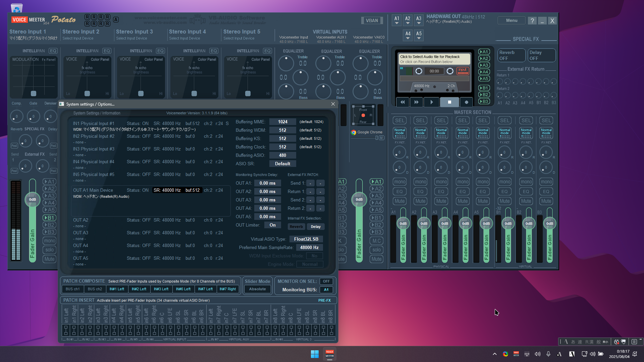Click Absolute slider mode button
Viewport: 644px width, 362px height.
[x=257, y=289]
